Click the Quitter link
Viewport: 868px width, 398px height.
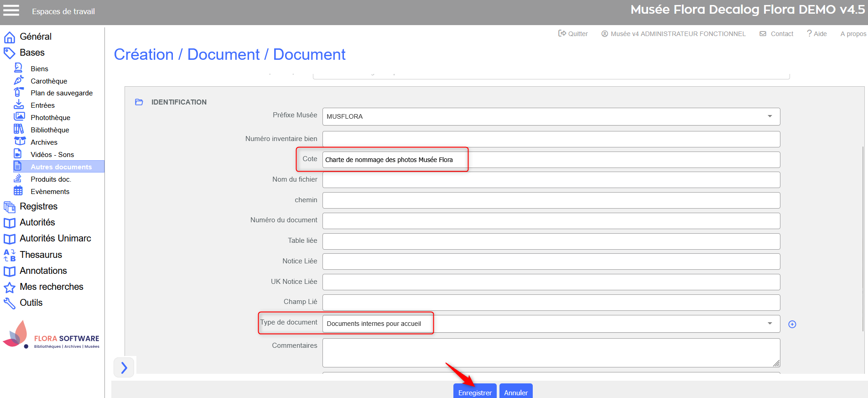point(573,34)
